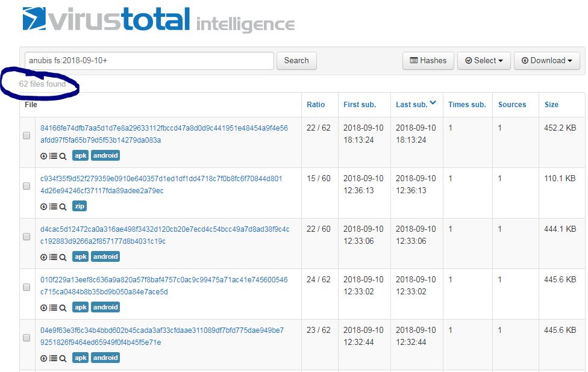Screen dimensions: 588x372
Task: Sort by Sources column
Action: tap(512, 105)
